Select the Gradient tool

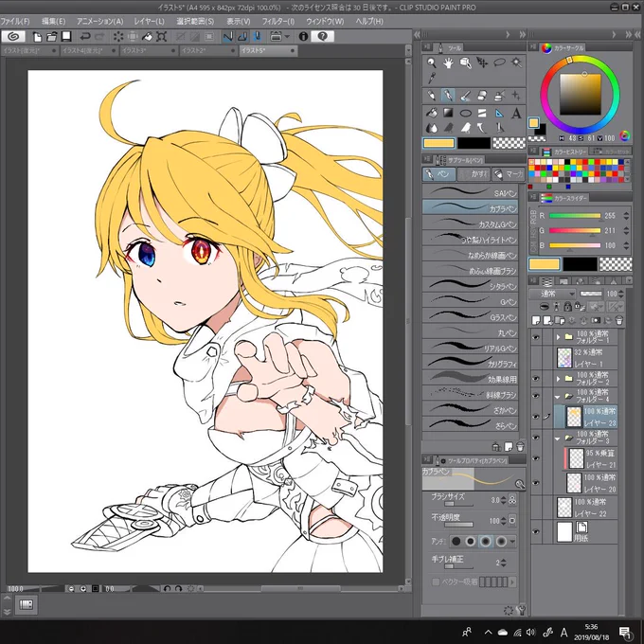pyautogui.click(x=448, y=113)
